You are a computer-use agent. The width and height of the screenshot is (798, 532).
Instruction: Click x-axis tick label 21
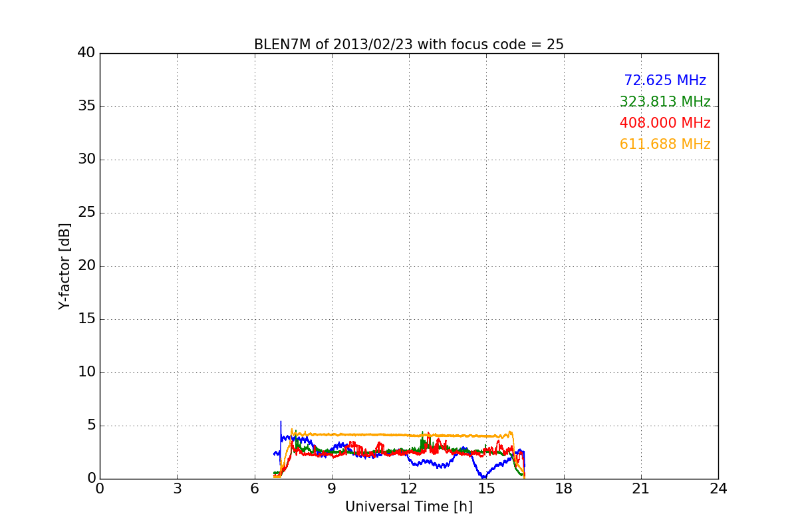click(x=641, y=489)
